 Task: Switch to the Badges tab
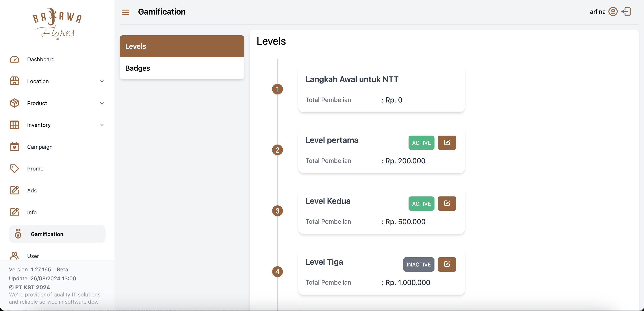coord(182,68)
